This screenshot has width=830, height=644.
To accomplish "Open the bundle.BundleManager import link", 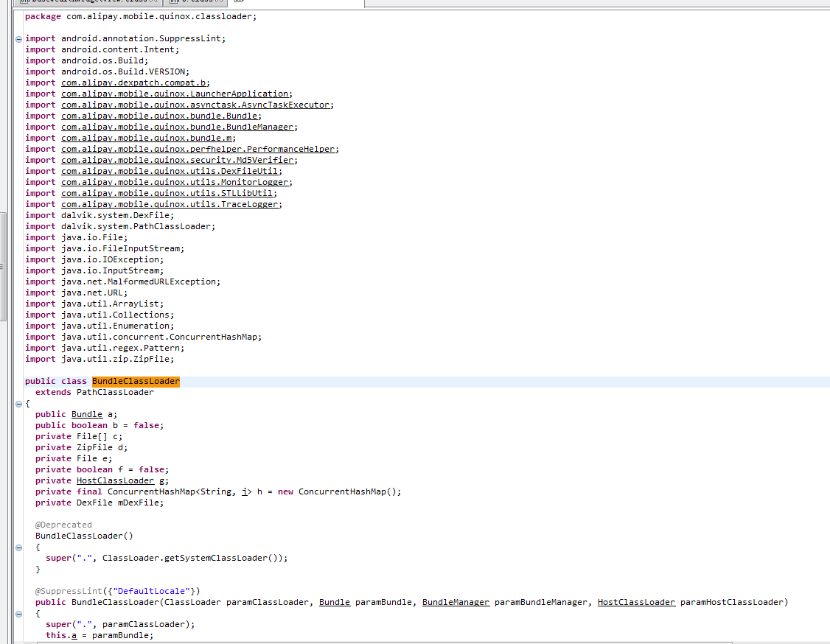I will pos(178,127).
